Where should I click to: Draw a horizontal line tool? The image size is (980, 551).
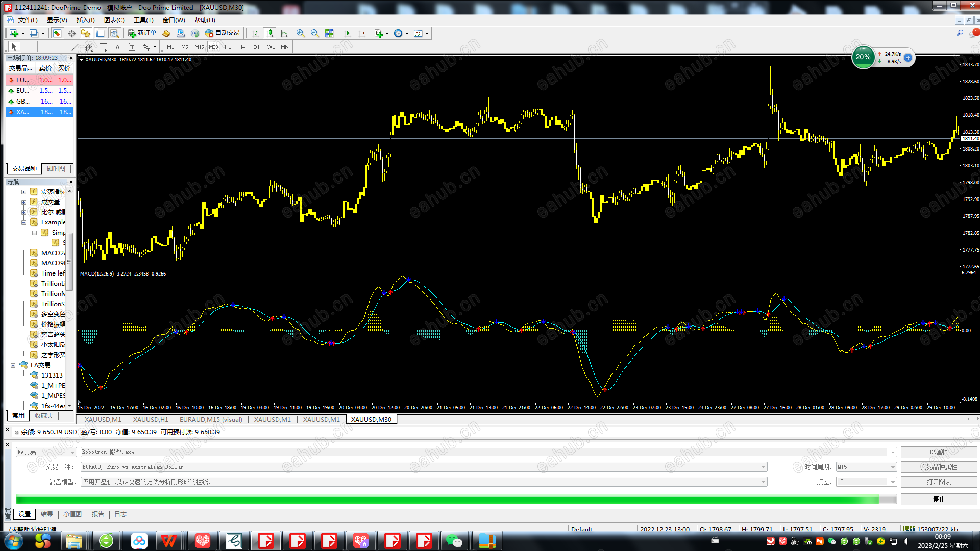pos(61,47)
